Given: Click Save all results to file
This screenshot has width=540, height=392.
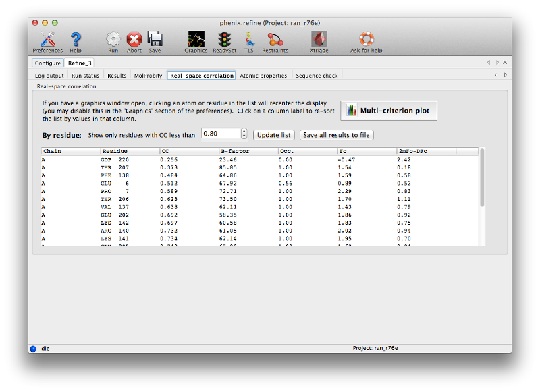Looking at the screenshot, I should point(336,135).
